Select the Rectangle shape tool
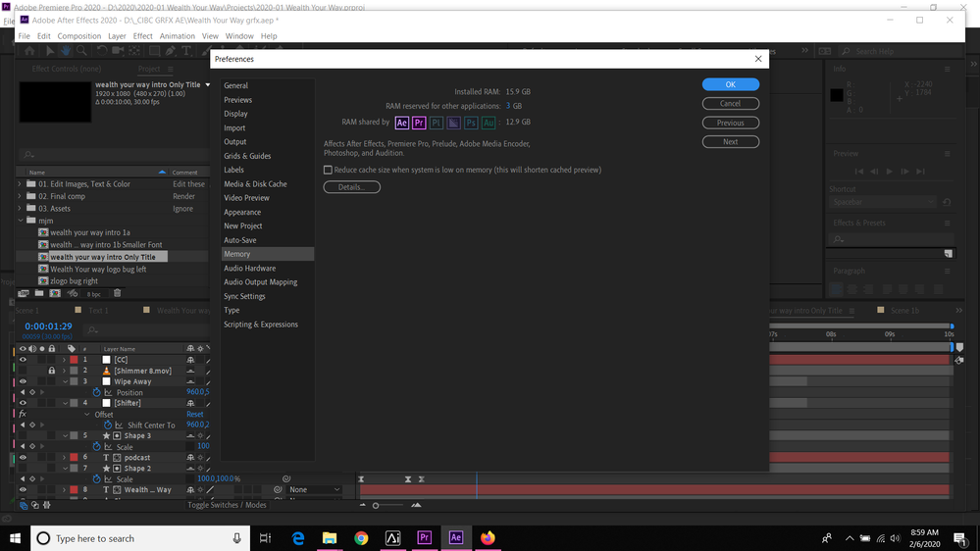 pos(154,51)
